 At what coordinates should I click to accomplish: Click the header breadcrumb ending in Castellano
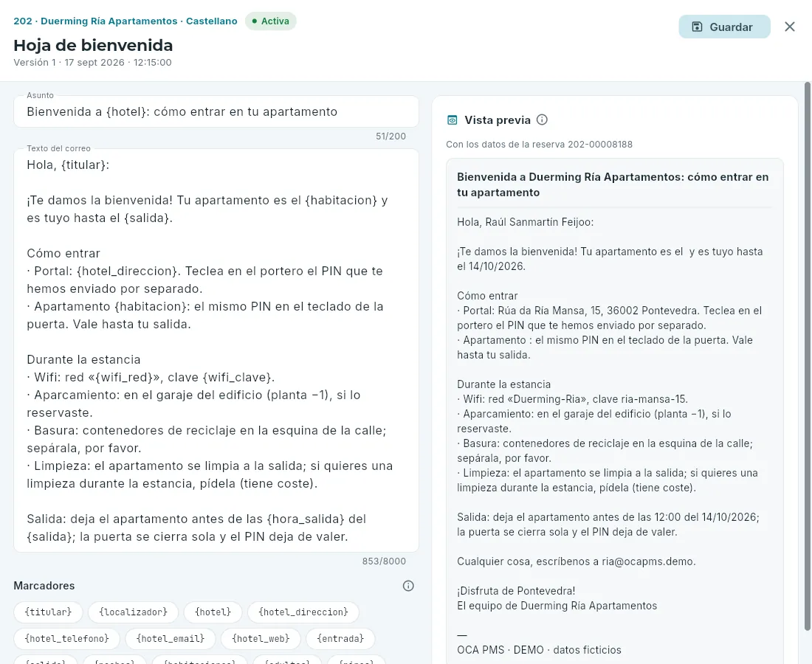coord(125,21)
